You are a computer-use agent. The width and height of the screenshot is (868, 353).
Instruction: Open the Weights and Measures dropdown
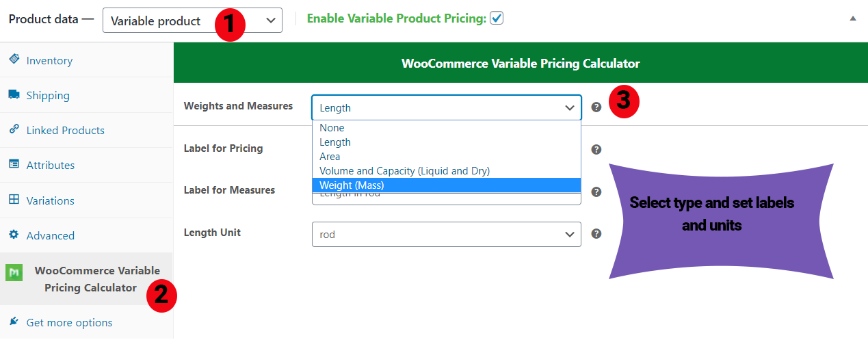pos(447,107)
